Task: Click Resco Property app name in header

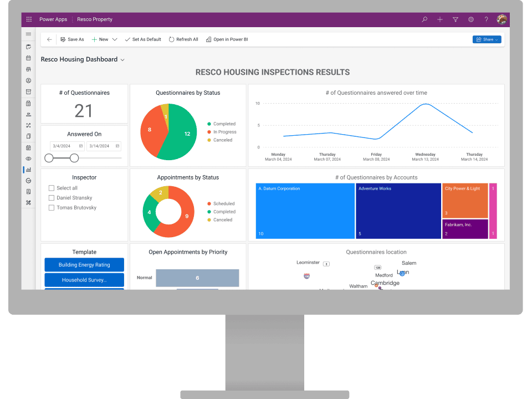Action: (x=95, y=19)
